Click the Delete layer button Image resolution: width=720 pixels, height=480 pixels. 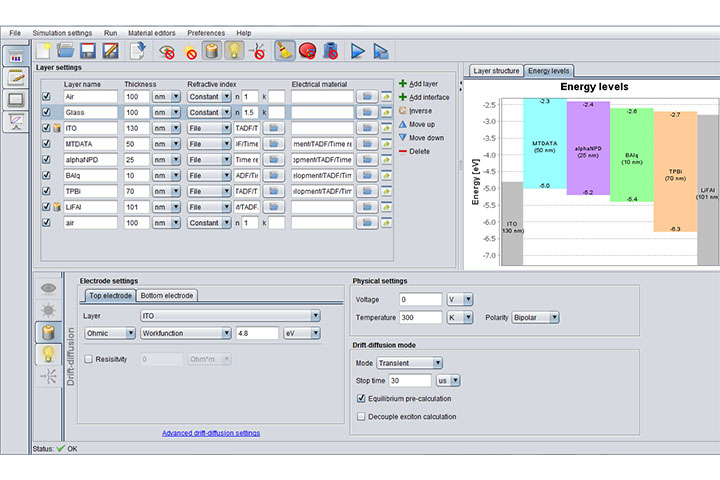click(414, 151)
